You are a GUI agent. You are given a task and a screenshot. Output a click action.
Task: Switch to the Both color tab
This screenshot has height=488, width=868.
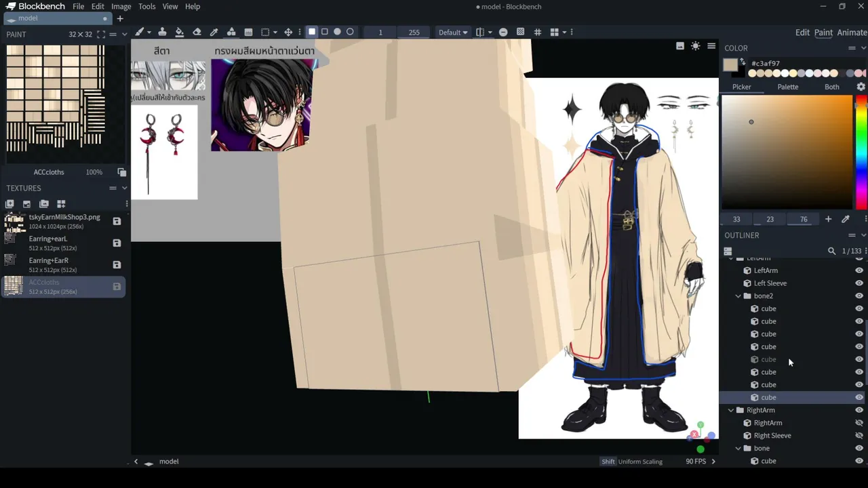pos(832,87)
